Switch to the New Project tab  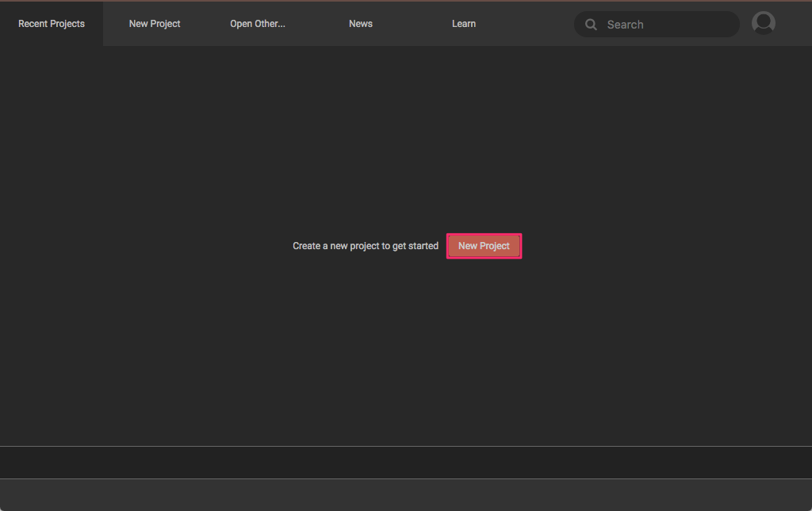[x=155, y=24]
